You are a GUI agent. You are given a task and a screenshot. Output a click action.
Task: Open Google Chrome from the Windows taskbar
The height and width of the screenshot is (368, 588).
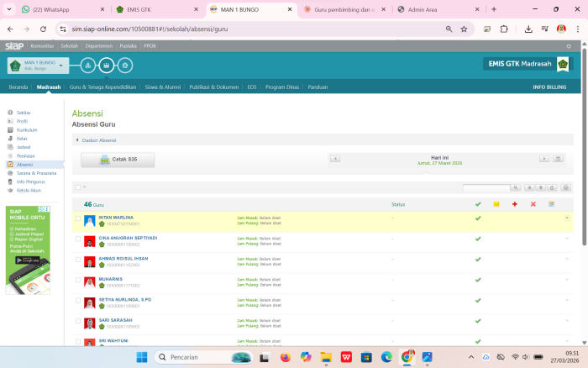tap(407, 357)
